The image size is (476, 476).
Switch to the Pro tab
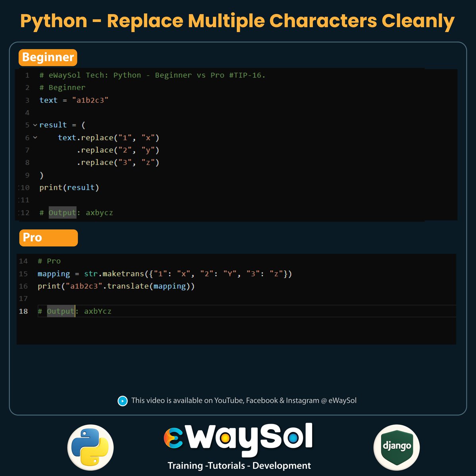[48, 238]
